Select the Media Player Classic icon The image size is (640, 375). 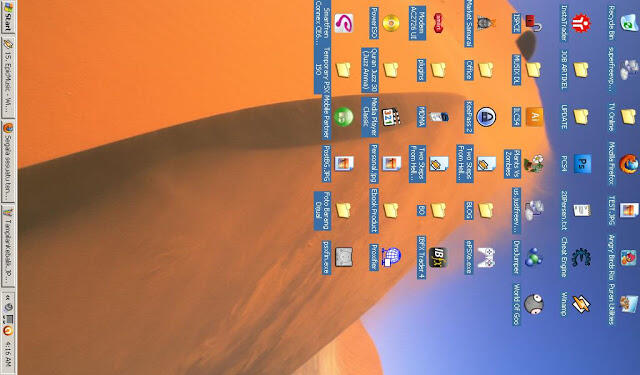pos(391,117)
